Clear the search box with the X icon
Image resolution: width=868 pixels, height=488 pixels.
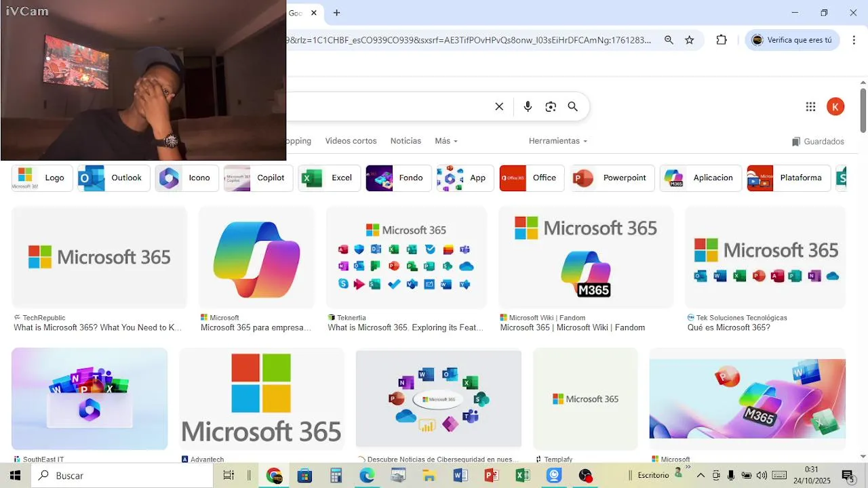499,106
